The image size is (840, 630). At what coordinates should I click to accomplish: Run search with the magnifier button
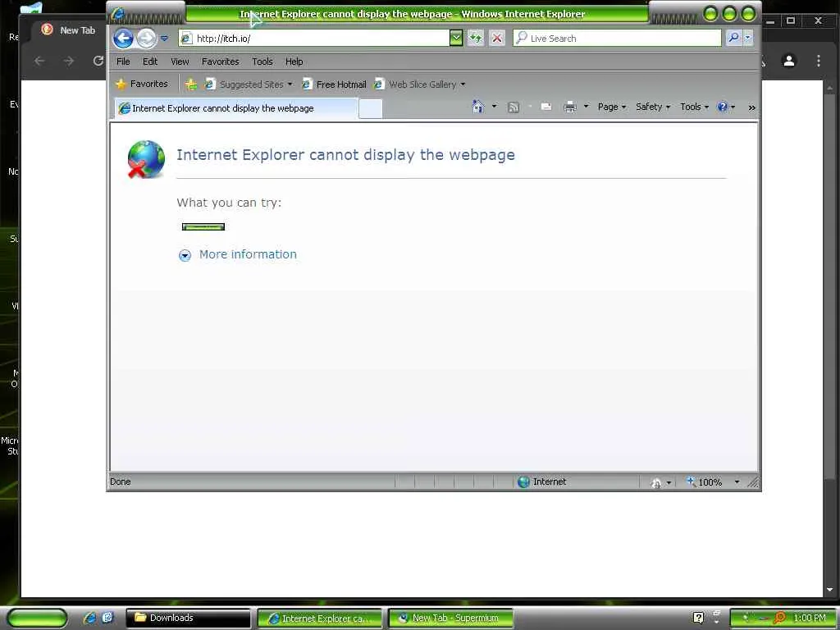(733, 38)
